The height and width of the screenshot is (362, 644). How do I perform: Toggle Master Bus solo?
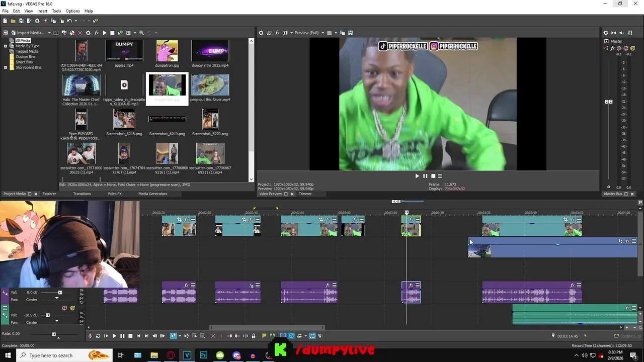pos(632,48)
